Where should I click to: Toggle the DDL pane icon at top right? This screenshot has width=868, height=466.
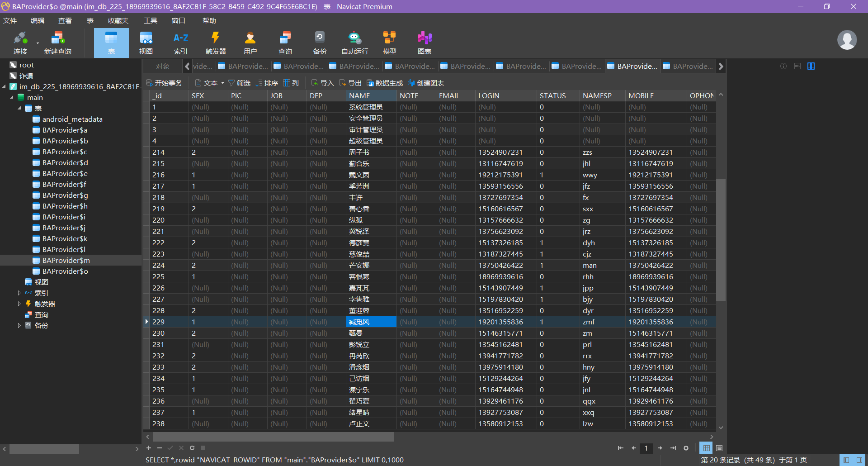pos(797,66)
